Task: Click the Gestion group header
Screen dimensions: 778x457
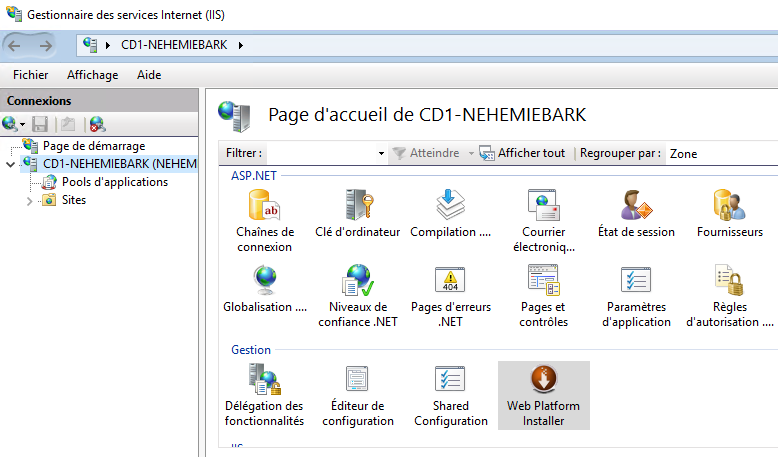Action: coord(251,350)
